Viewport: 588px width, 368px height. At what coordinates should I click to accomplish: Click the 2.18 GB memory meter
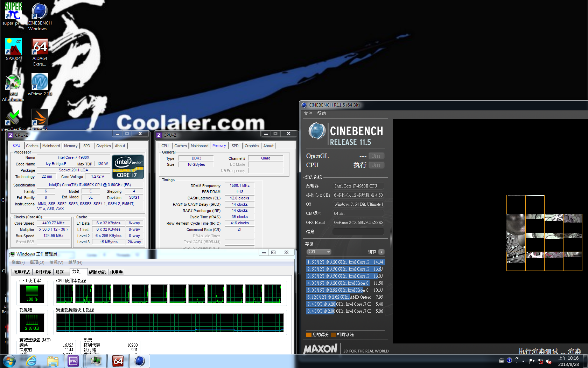pos(32,323)
